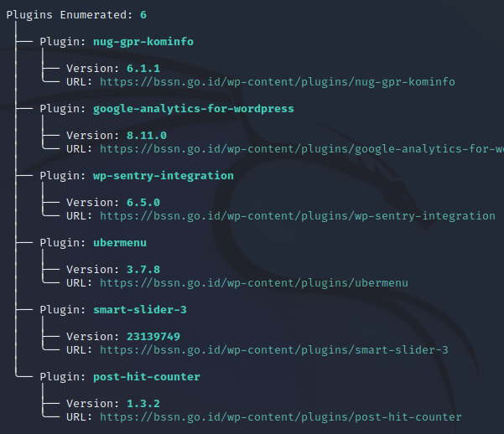Open the smart-slider-3 plugin URL
Image resolution: width=504 pixels, height=434 pixels.
point(274,350)
